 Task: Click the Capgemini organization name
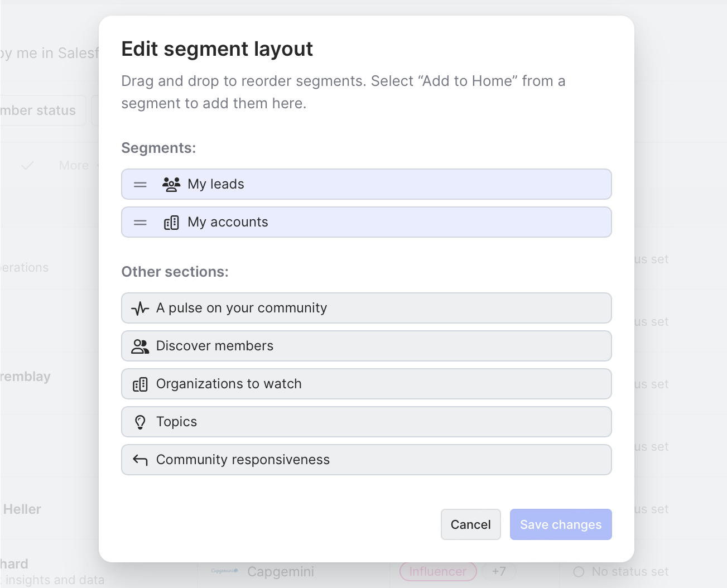click(x=280, y=572)
